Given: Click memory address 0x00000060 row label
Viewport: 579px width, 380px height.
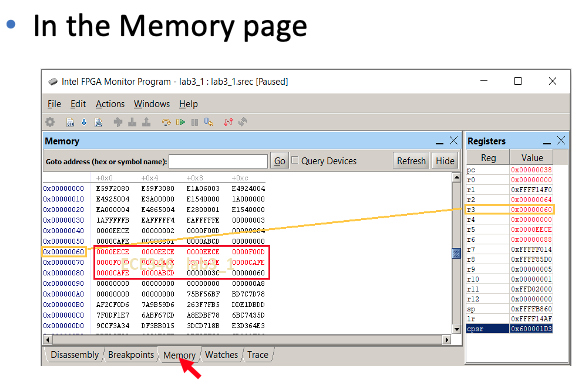Looking at the screenshot, I should tap(64, 252).
